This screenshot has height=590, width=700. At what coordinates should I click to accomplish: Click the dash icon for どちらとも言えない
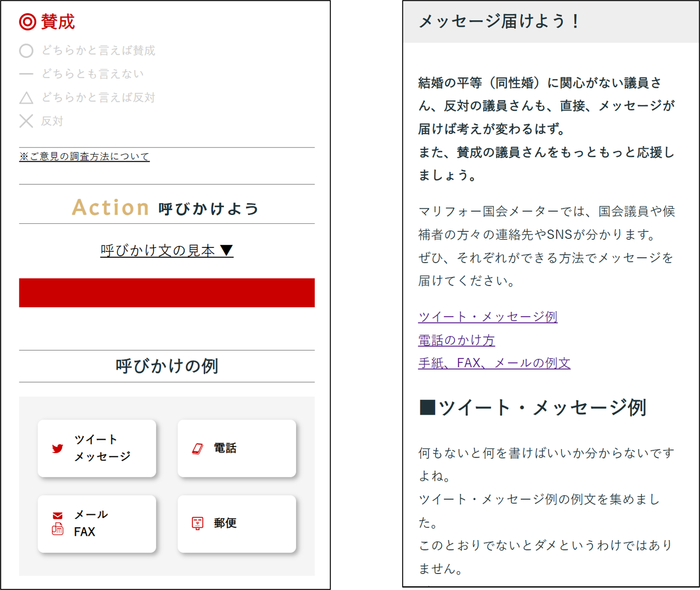(26, 74)
